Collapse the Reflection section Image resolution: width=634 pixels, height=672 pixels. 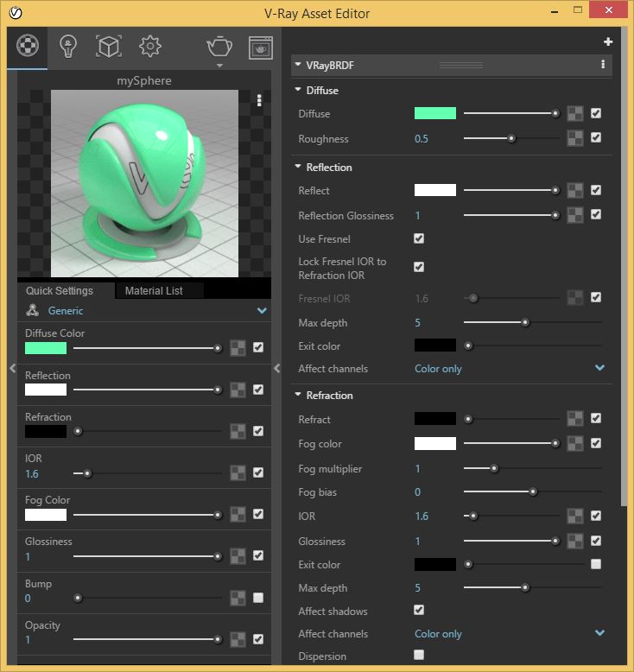click(x=298, y=167)
